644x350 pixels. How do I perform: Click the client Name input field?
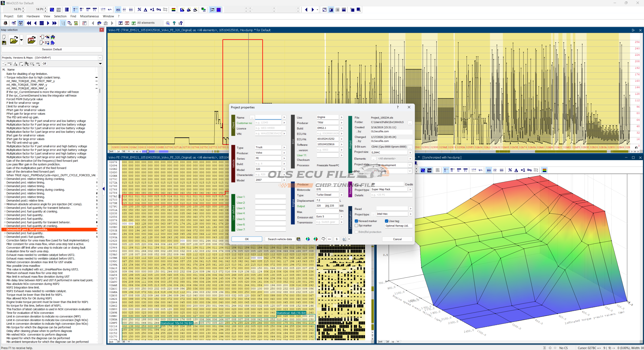coord(268,117)
